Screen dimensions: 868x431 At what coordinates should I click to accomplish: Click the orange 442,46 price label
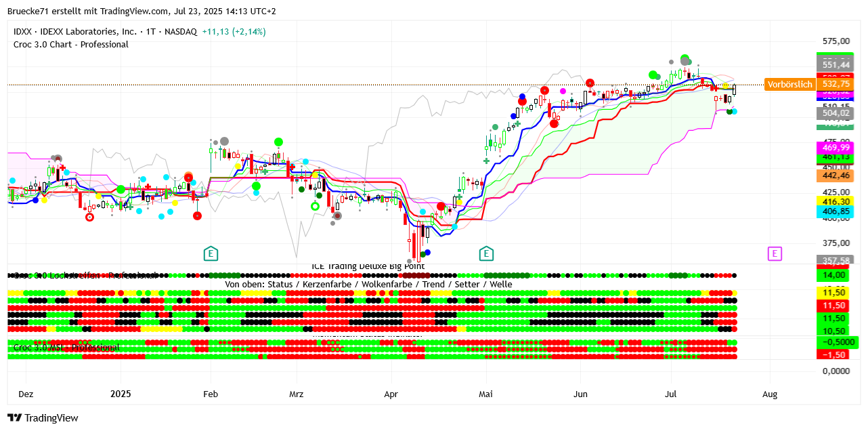[x=836, y=176]
